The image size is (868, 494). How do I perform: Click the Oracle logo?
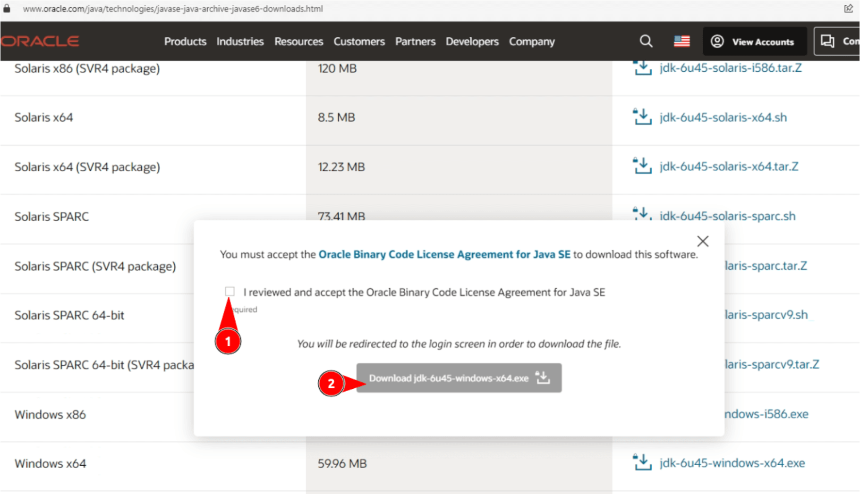(40, 42)
